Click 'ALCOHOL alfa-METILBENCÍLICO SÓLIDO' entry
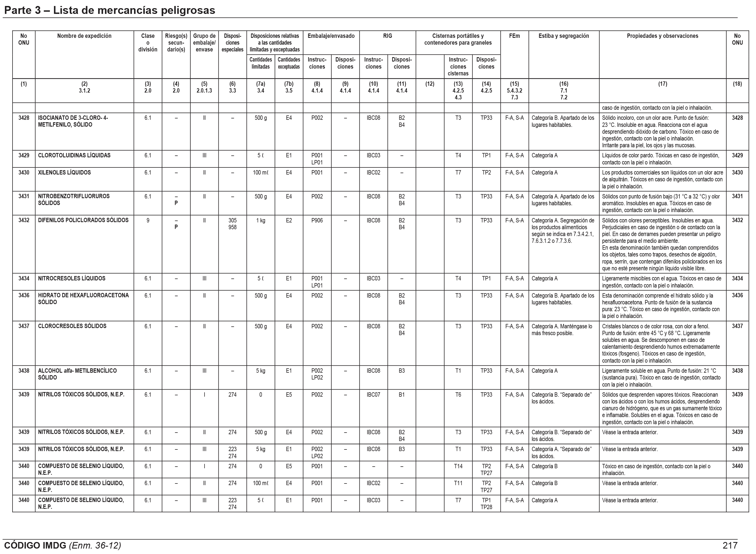The image size is (756, 554). (x=77, y=374)
